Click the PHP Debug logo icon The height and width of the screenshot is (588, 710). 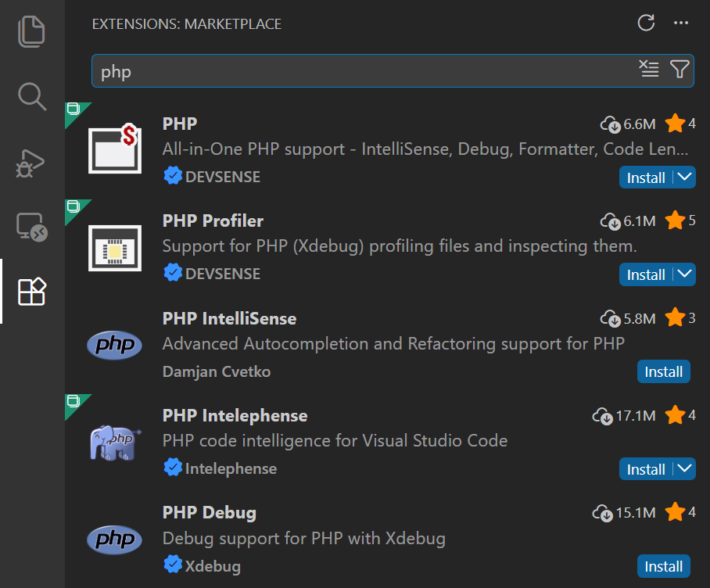115,540
